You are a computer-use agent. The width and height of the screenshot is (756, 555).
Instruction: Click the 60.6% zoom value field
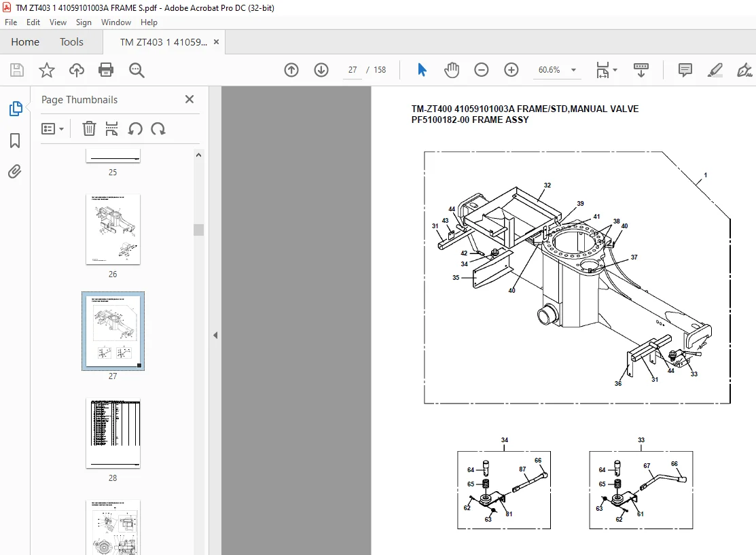tap(549, 70)
